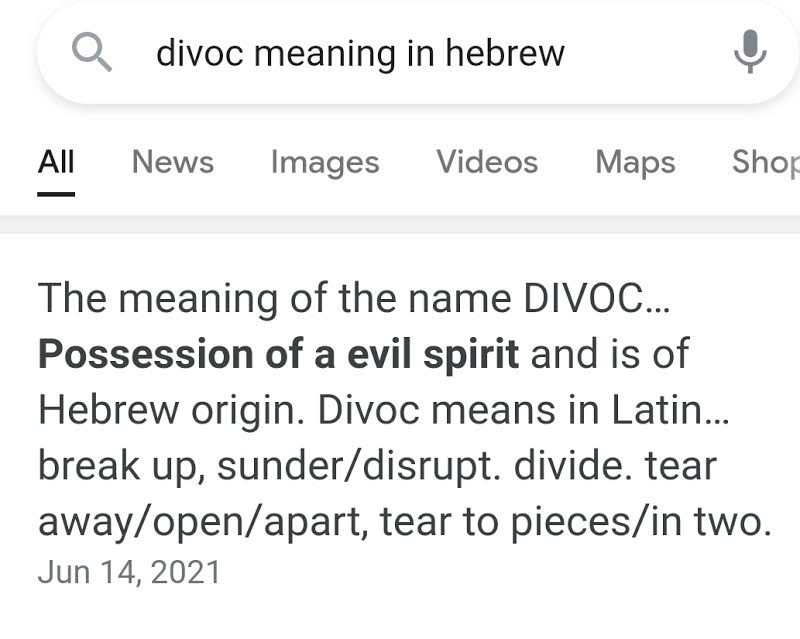Click the word 'hebrew' in the search query
Viewport: 800px width, 639px height.
click(x=505, y=53)
